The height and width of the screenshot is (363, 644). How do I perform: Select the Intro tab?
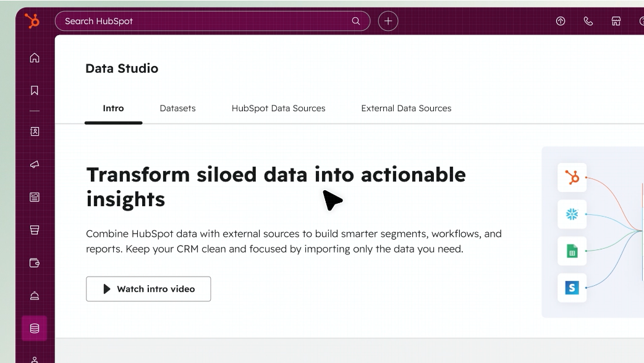113,108
